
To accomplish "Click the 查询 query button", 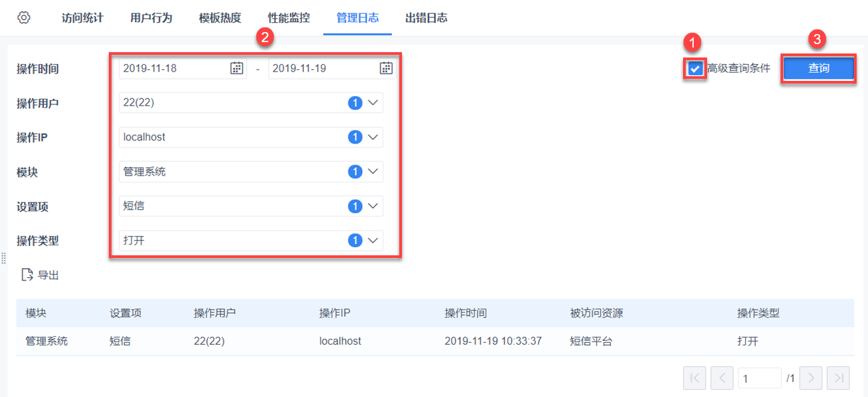I will (x=819, y=68).
